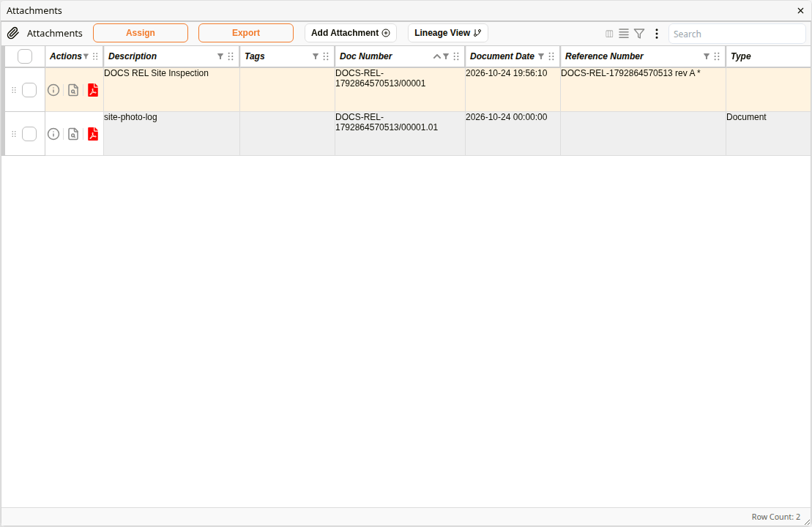Select the Actions column header
Image resolution: width=812 pixels, height=527 pixels.
point(65,56)
